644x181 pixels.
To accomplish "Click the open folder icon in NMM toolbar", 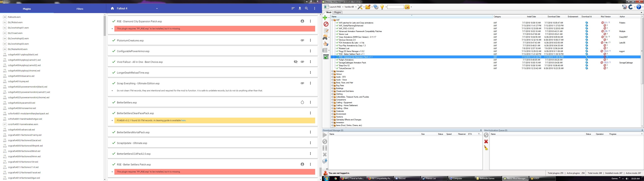I will click(x=368, y=7).
